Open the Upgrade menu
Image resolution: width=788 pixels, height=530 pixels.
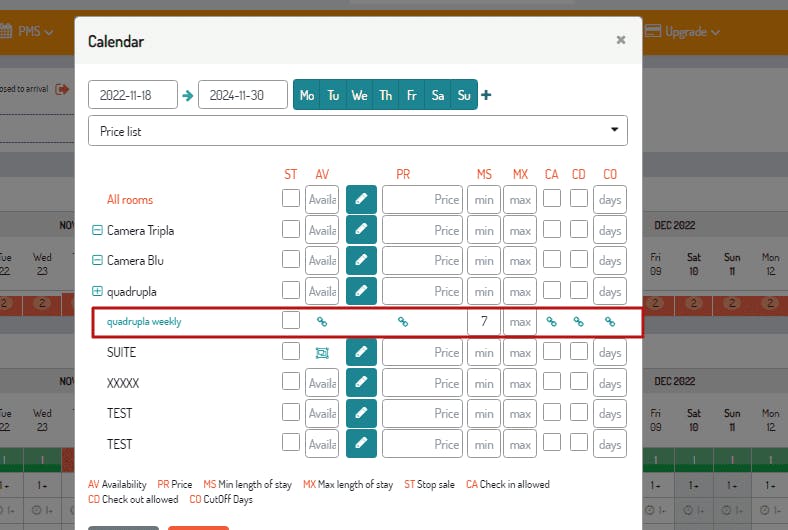click(682, 32)
